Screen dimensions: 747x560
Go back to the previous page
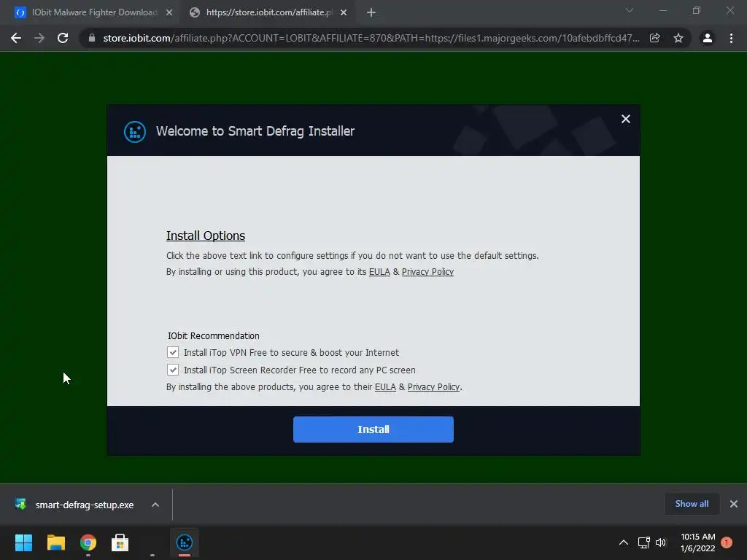16,38
